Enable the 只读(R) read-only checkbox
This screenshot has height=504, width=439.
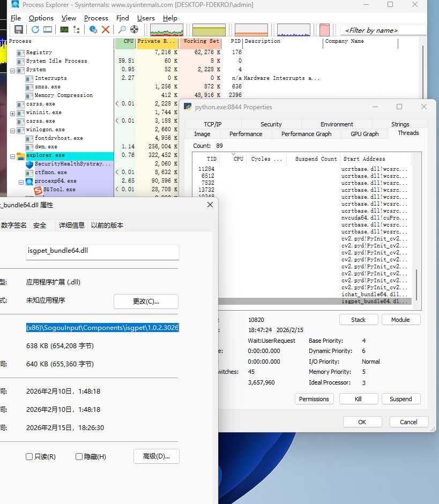click(x=29, y=457)
